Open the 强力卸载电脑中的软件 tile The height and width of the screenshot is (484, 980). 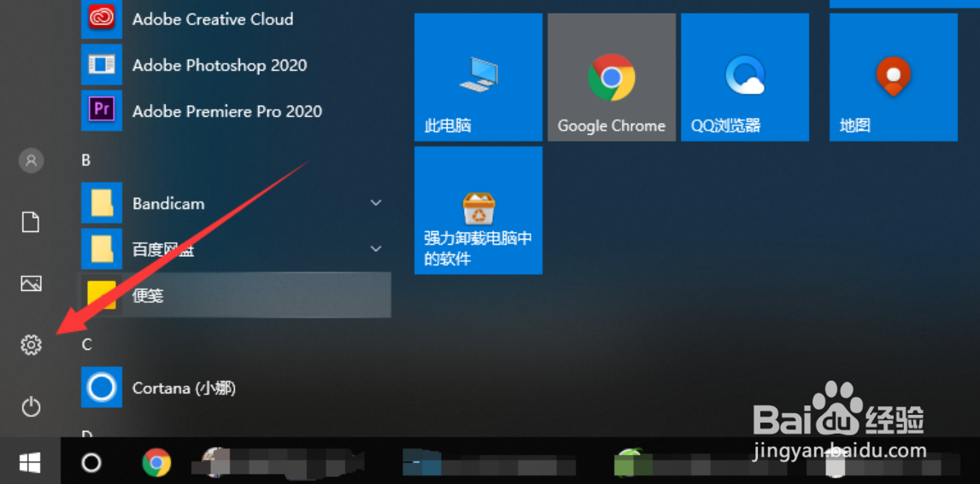[x=478, y=211]
